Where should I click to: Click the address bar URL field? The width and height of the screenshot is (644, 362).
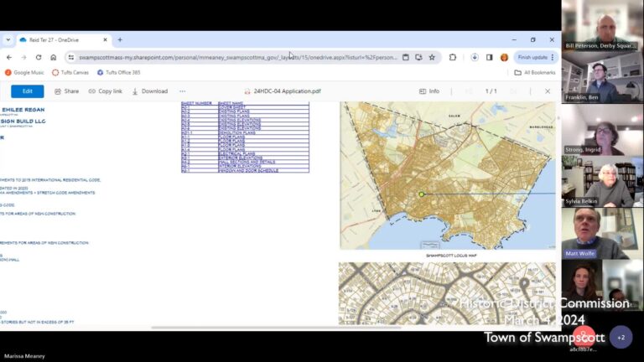[235, 57]
